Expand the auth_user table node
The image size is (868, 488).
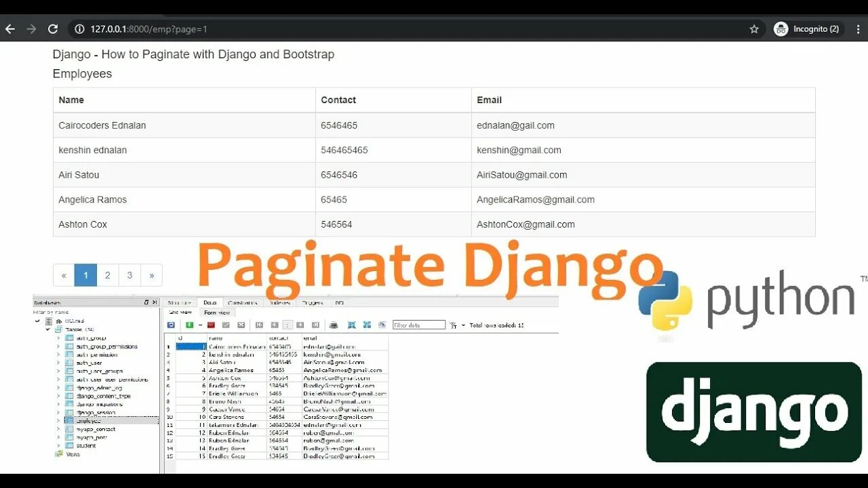point(58,363)
